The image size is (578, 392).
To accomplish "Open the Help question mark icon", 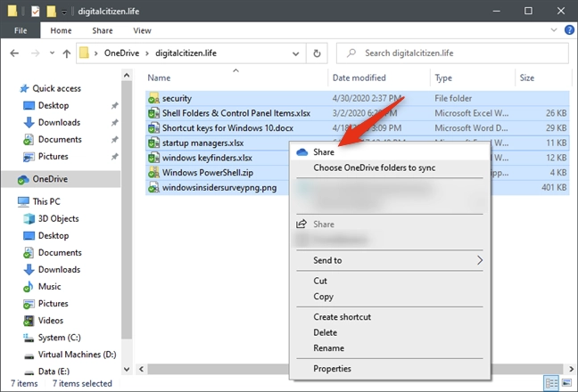I will (569, 30).
